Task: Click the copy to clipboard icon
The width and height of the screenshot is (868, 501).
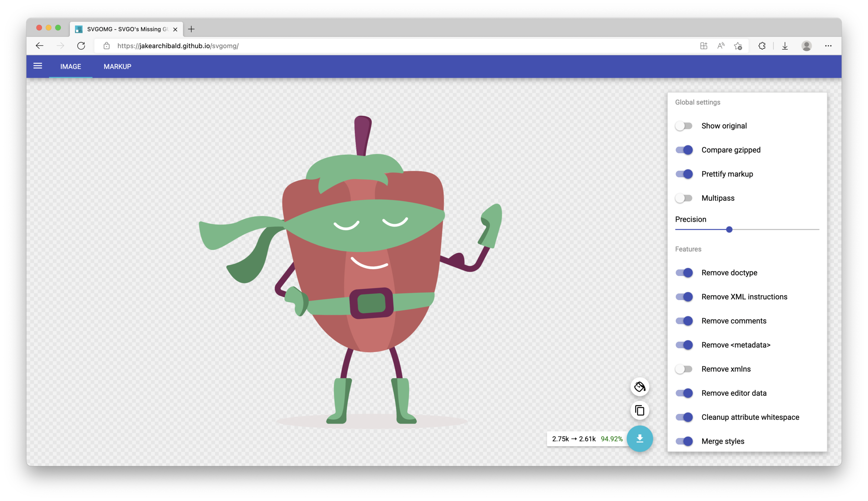Action: pos(640,410)
